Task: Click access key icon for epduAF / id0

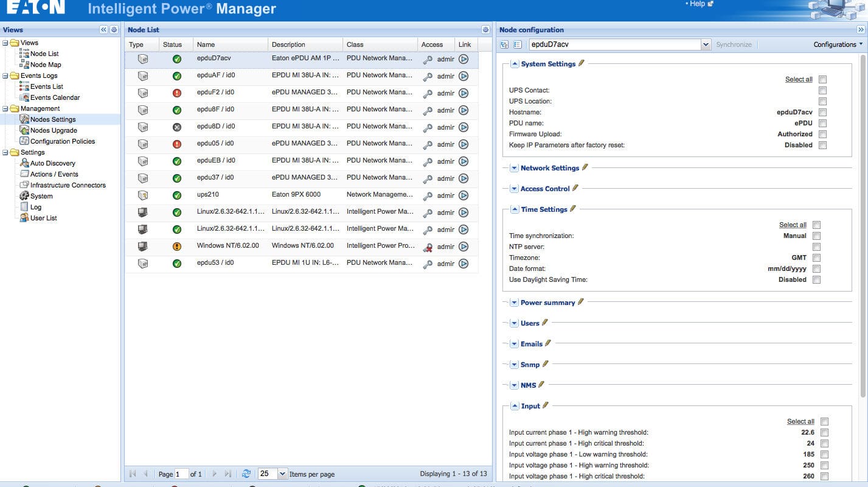Action: (428, 76)
